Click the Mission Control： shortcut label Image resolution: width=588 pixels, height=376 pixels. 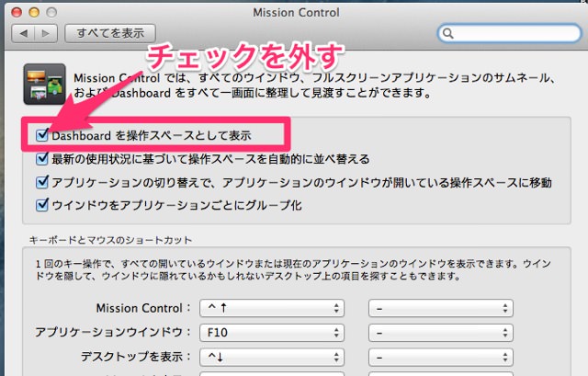tap(143, 308)
